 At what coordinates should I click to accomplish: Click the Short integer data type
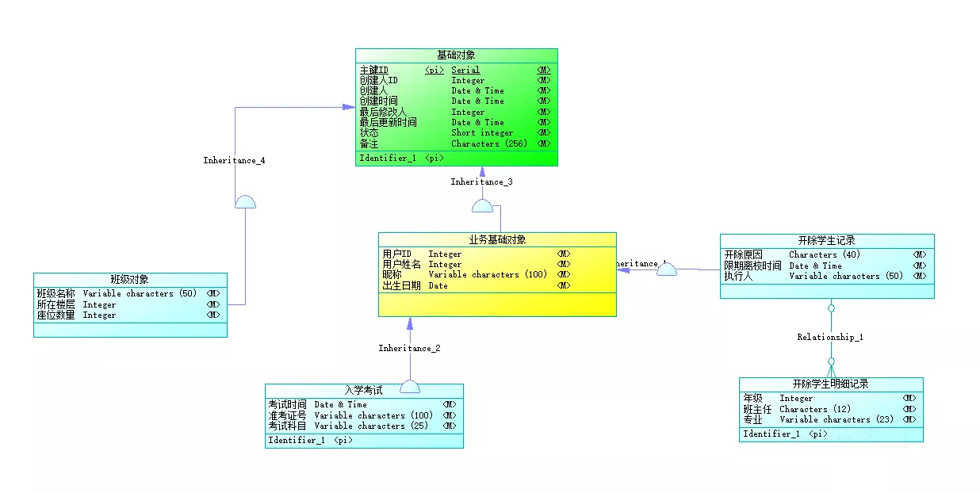tap(482, 132)
